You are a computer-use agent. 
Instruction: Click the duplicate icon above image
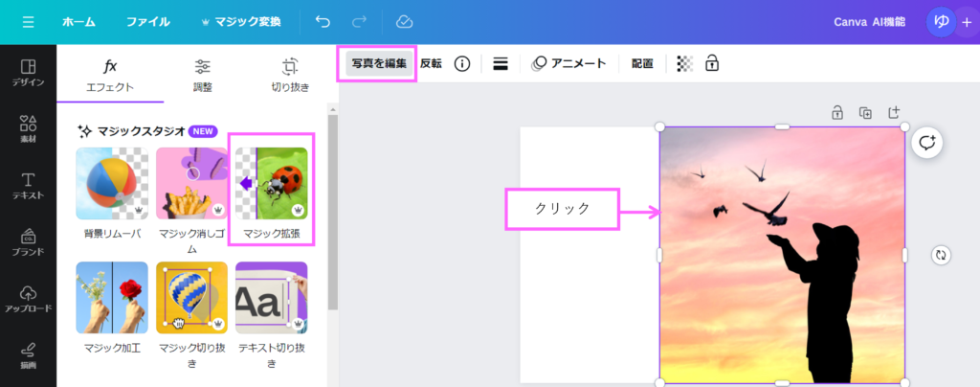(865, 113)
